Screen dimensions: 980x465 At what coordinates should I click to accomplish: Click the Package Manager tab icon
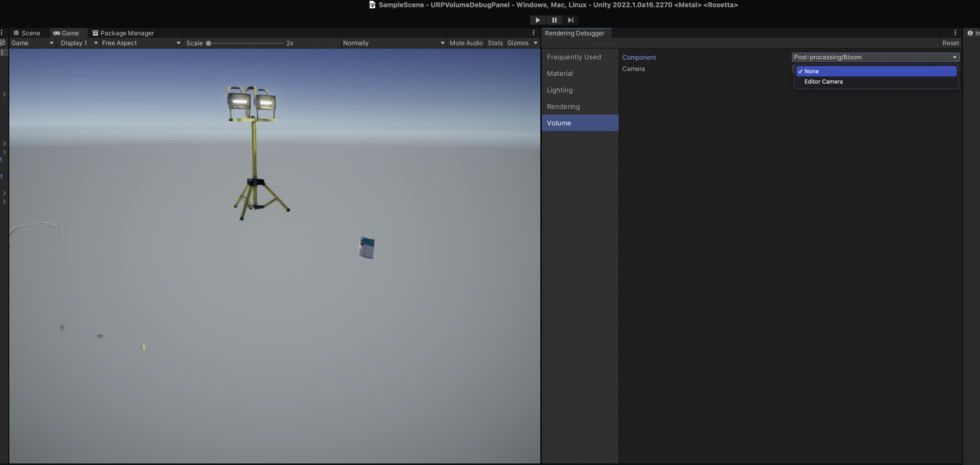point(95,33)
